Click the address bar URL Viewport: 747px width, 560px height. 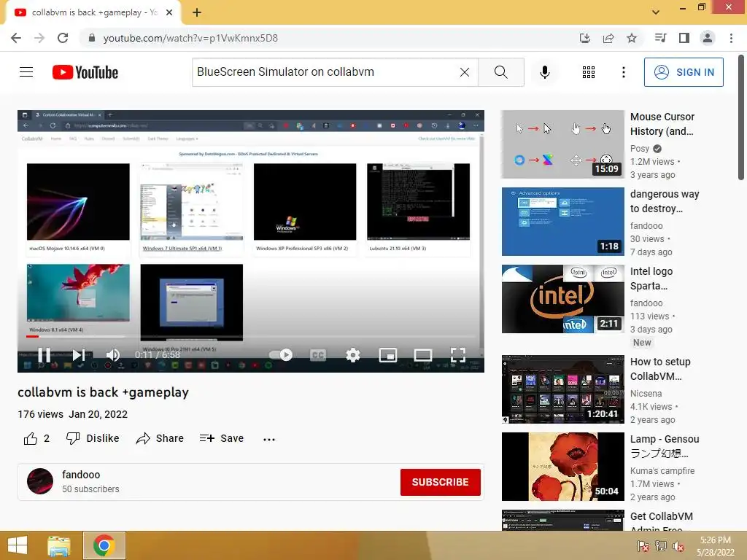click(190, 38)
